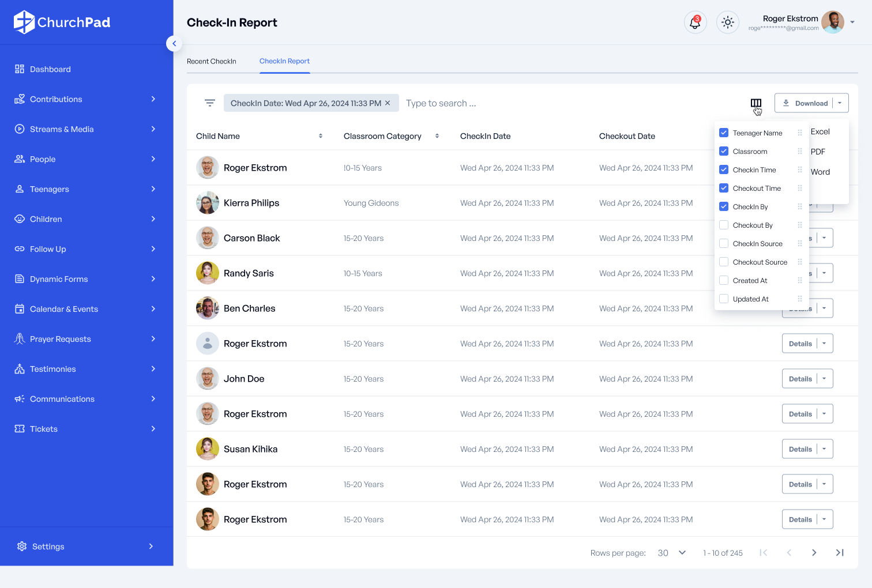Screen dimensions: 872x588
Task: Open the notifications bell
Action: [x=695, y=22]
